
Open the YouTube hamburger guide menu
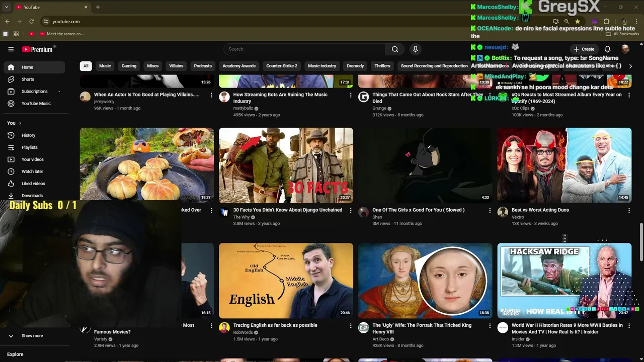(11, 49)
